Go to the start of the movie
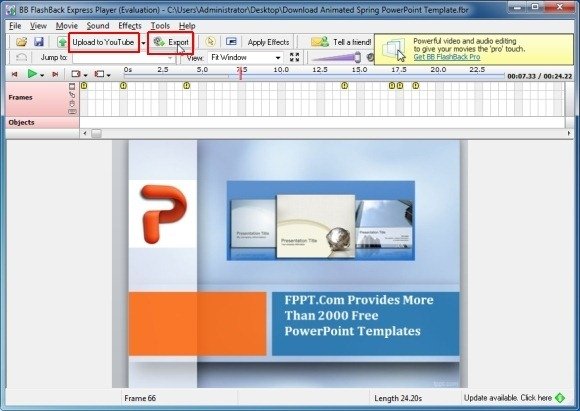The width and height of the screenshot is (580, 411). (14, 74)
